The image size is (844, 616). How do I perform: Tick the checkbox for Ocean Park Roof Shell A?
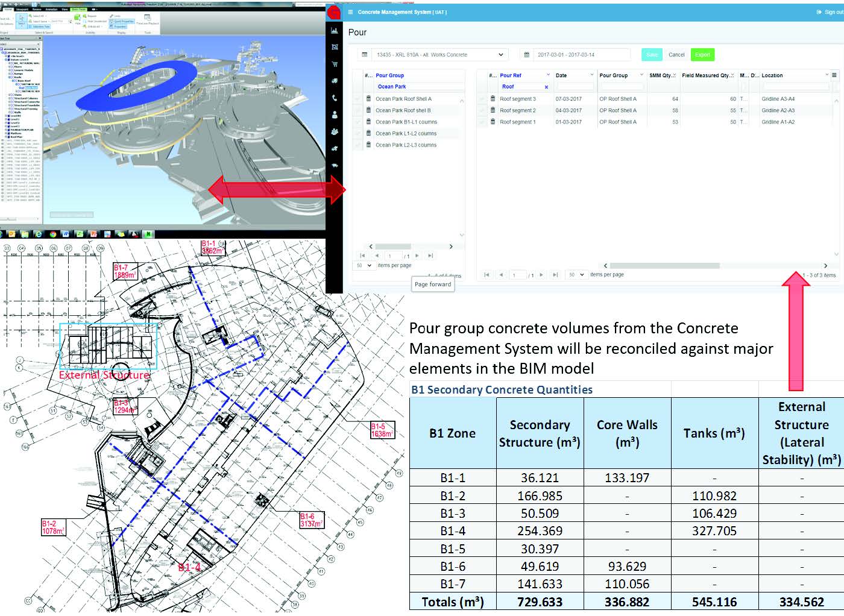click(x=357, y=99)
